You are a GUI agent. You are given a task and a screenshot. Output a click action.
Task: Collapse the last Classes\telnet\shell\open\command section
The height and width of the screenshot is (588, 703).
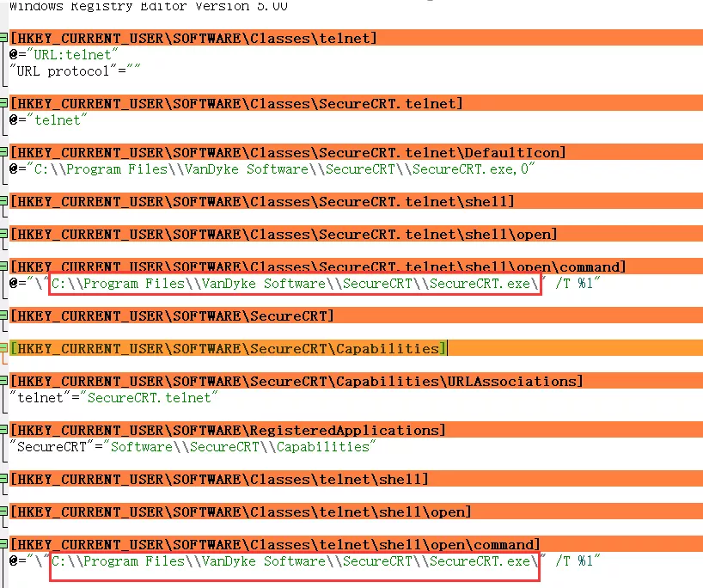coord(4,544)
